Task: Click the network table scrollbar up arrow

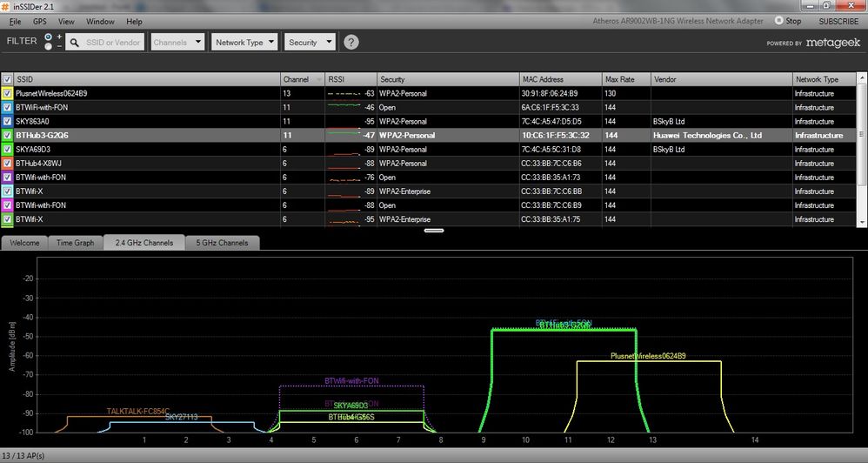Action: tap(862, 77)
